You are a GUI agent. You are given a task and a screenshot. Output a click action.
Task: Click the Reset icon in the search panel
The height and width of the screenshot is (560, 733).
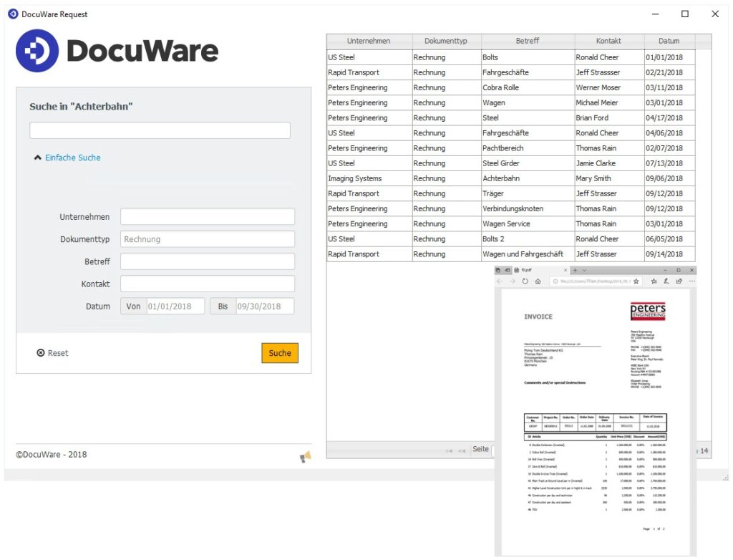(41, 353)
